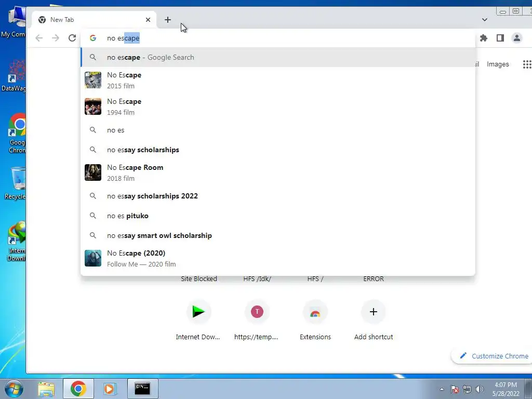The height and width of the screenshot is (399, 532).
Task: Expand the tab search chevron
Action: (x=485, y=20)
